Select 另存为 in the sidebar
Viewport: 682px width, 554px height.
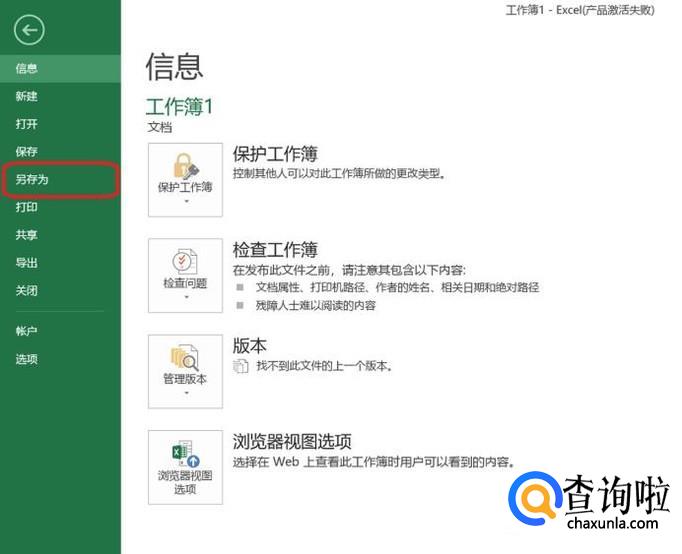pyautogui.click(x=60, y=179)
